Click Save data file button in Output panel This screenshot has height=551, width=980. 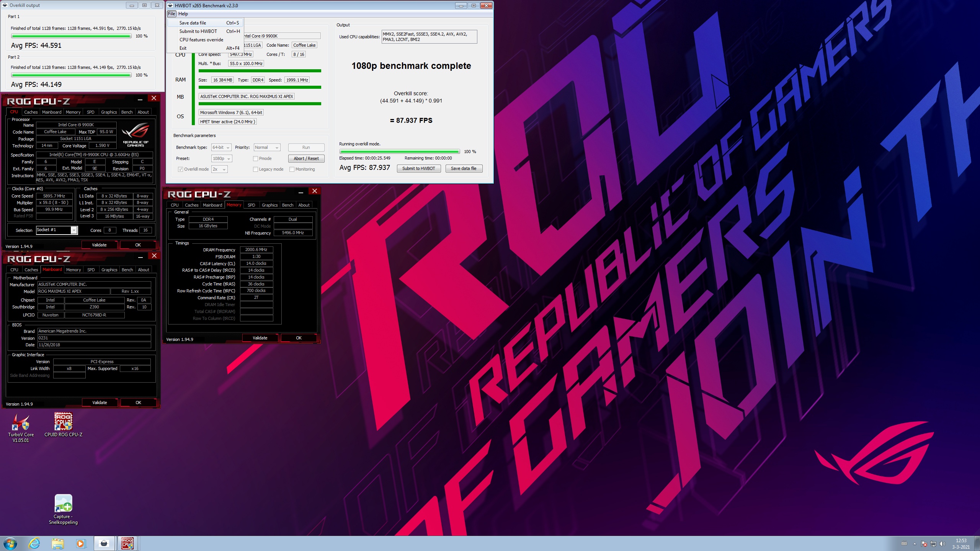pos(464,168)
